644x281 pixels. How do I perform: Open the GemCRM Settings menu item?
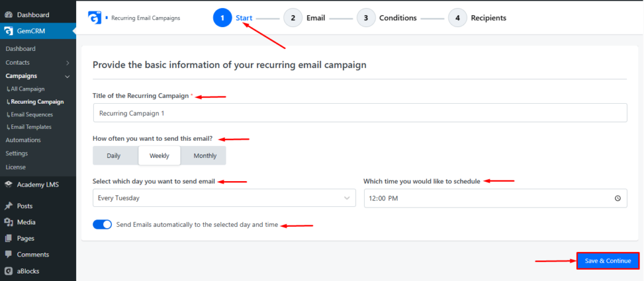[x=17, y=153]
